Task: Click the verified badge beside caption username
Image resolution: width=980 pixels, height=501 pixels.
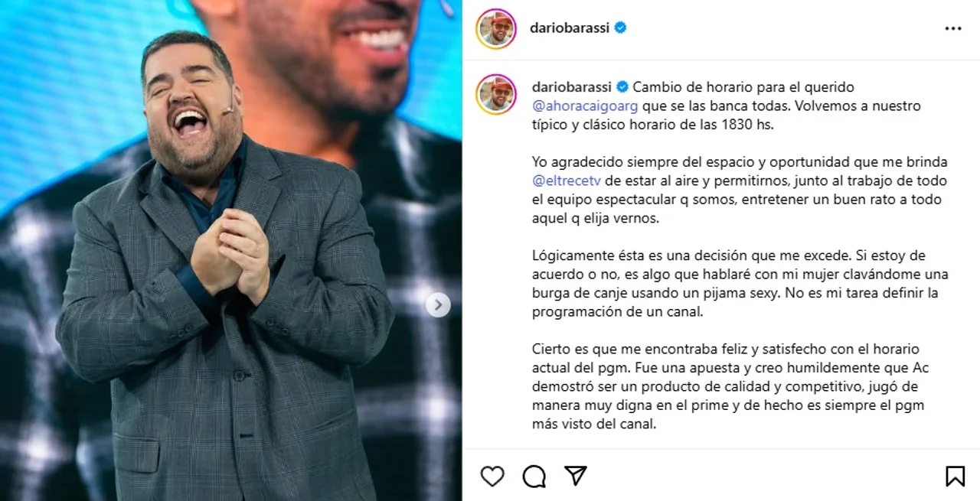Action: (x=622, y=87)
